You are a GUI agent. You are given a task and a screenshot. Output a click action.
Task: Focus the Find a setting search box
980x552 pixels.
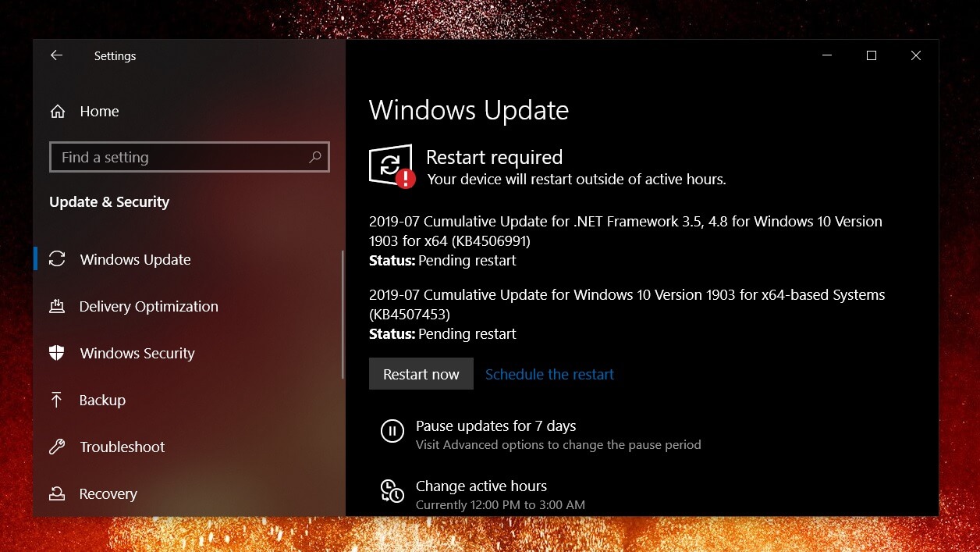[189, 157]
